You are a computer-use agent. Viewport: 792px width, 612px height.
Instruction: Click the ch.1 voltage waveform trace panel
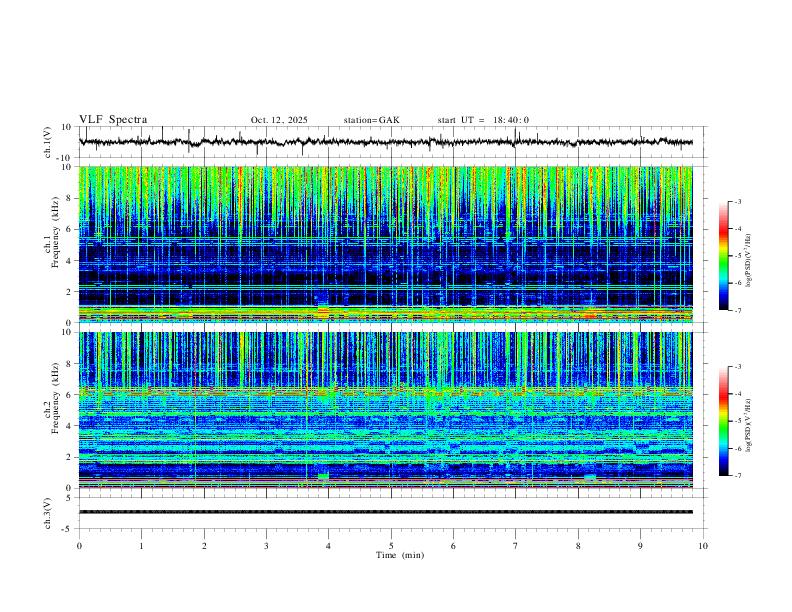tap(392, 142)
